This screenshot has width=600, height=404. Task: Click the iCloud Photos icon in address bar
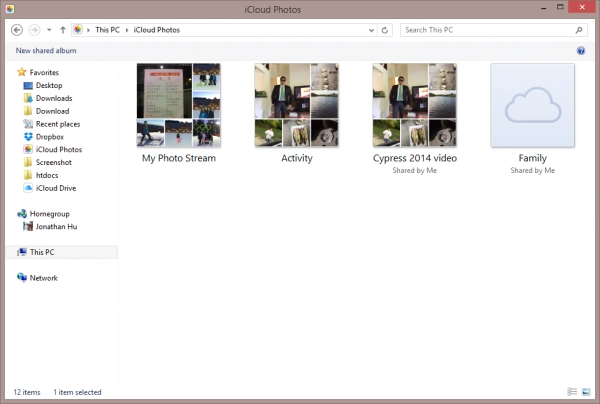[78, 29]
